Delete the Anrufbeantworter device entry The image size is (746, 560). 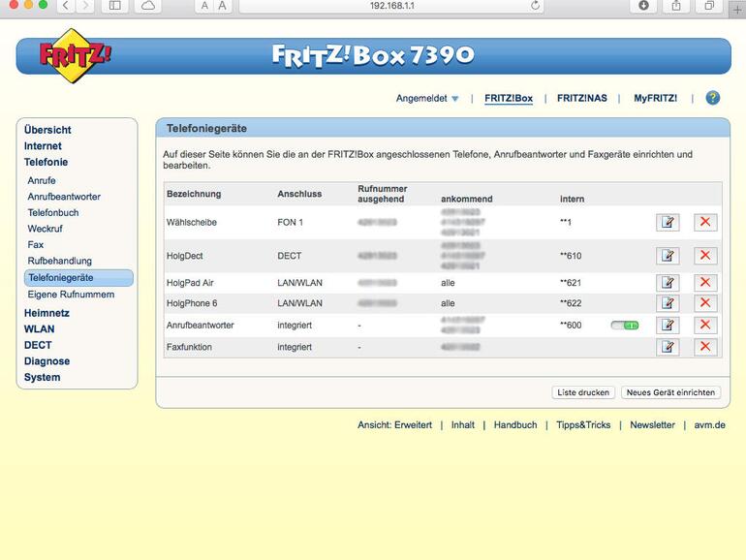(x=705, y=325)
